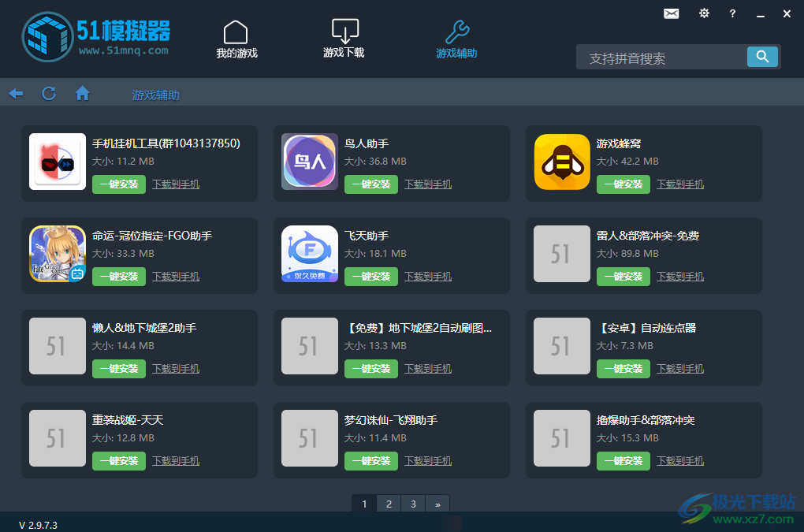
Task: Open 重装战姬-天天 placeholder icon
Action: [58, 438]
